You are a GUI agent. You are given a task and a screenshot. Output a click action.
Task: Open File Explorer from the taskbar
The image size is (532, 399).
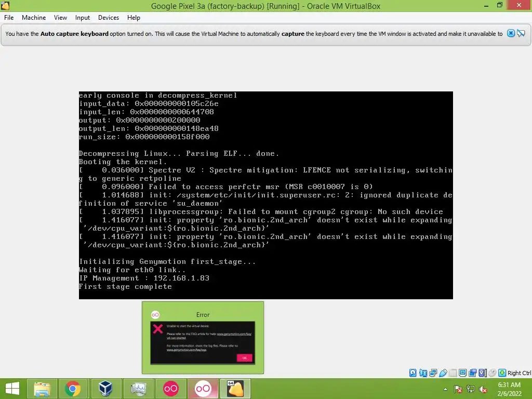click(42, 389)
